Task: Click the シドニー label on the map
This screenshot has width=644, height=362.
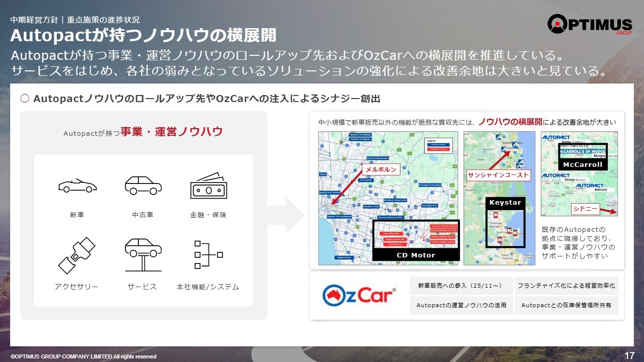Action: [585, 209]
